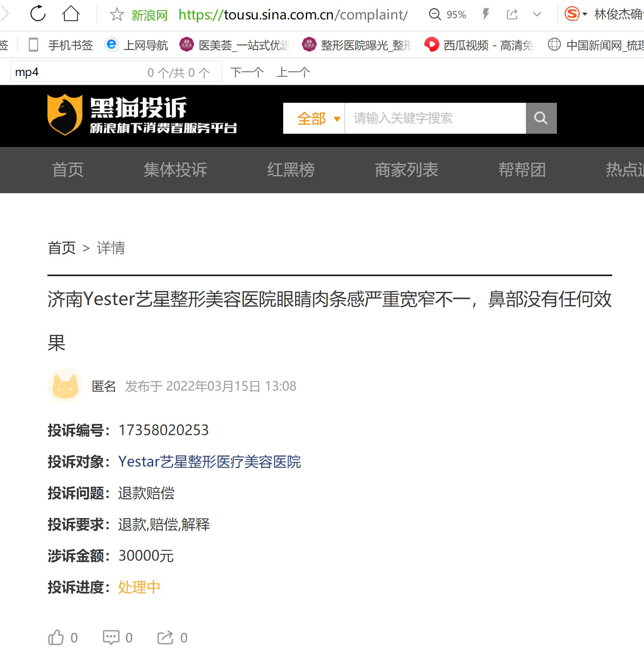Click the 退款,赔偿,解释 request text
The width and height of the screenshot is (644, 670).
(x=164, y=524)
